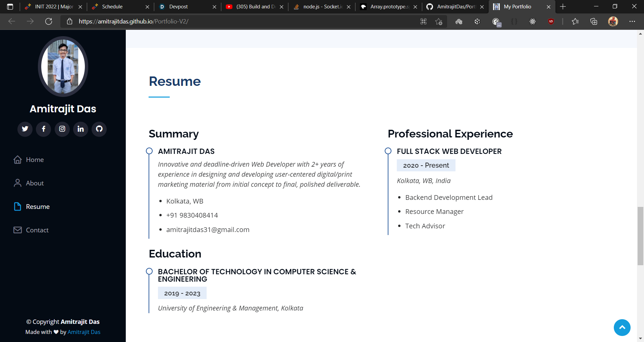The image size is (644, 342).
Task: Open the curly braces extension icon
Action: click(514, 21)
